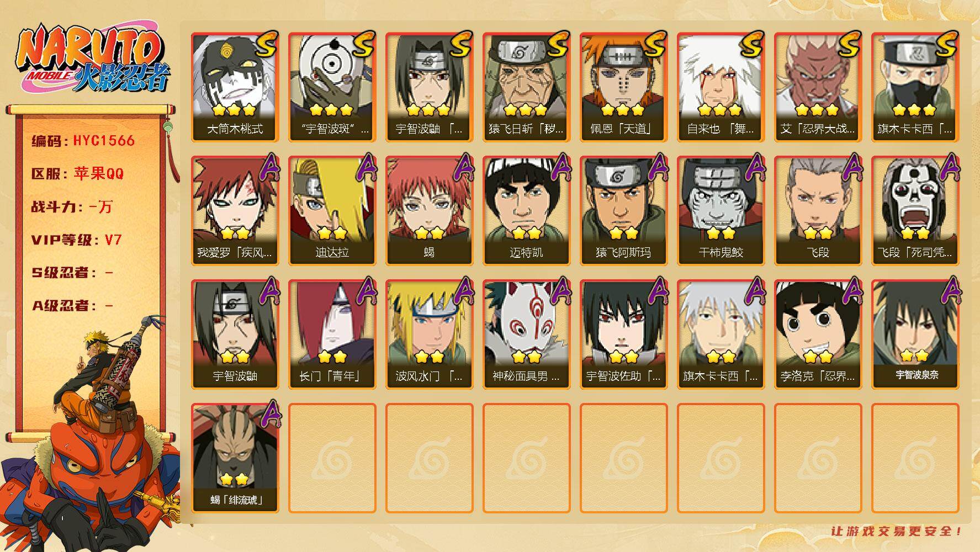Click the S rank badge on 大筒木桃式
Image resolution: width=980 pixels, height=552 pixels.
click(266, 45)
